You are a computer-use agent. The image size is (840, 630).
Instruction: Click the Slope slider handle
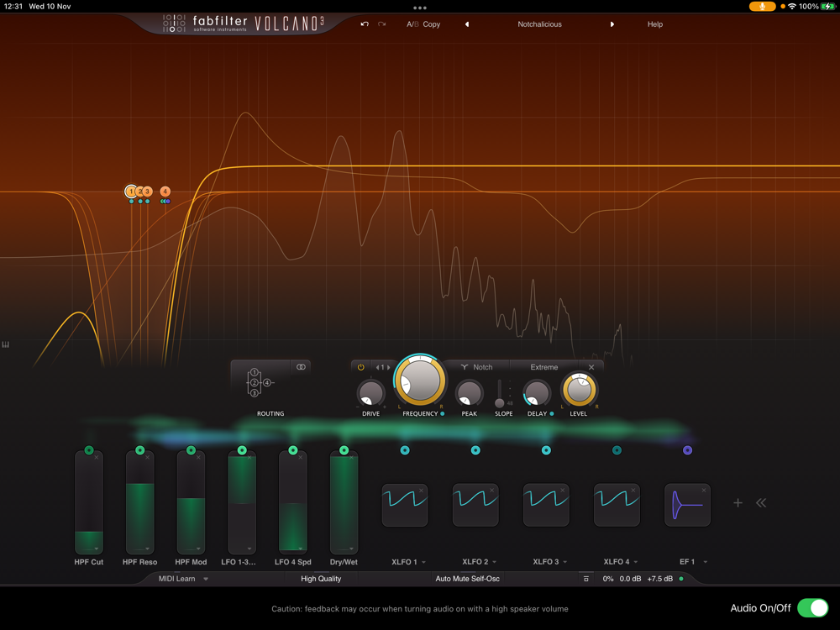[x=499, y=403]
